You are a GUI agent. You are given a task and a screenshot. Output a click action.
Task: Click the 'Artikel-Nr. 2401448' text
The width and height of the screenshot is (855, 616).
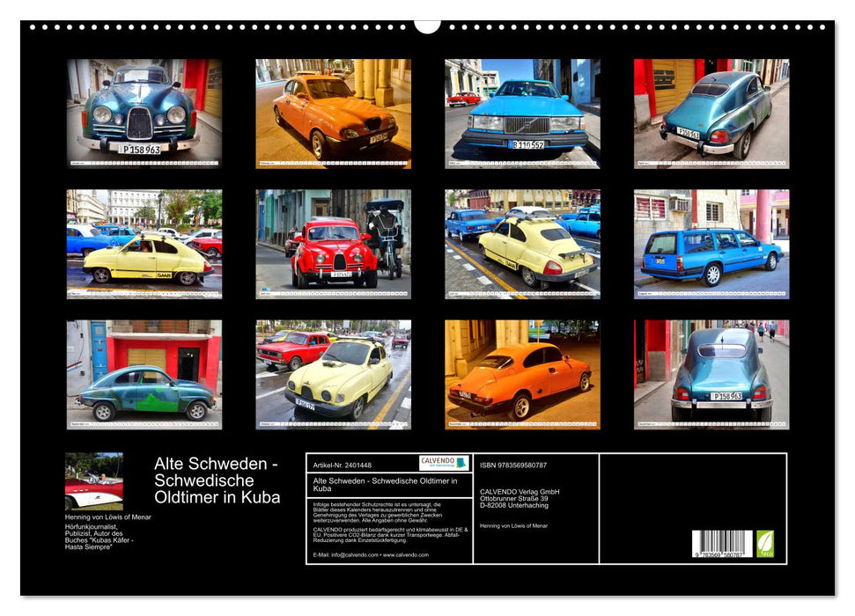pyautogui.click(x=343, y=465)
